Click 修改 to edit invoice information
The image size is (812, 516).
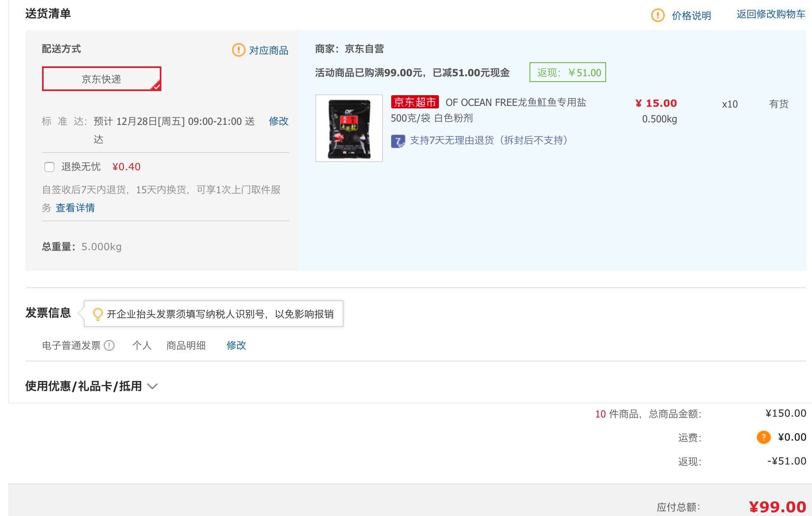[x=236, y=345]
